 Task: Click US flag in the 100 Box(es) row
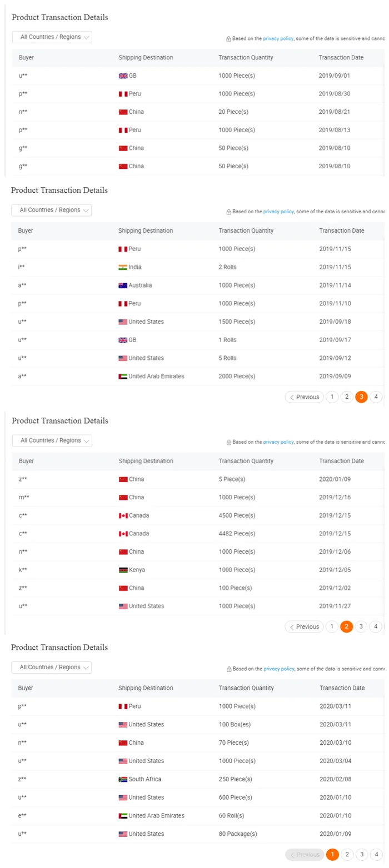[123, 725]
